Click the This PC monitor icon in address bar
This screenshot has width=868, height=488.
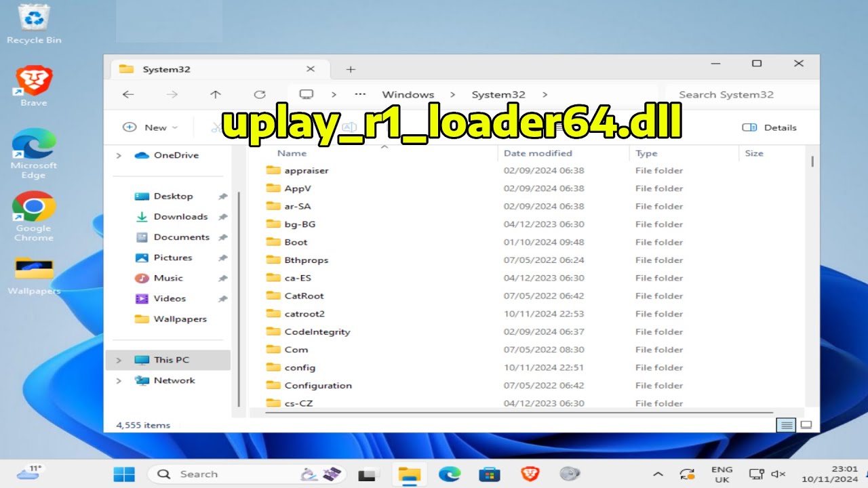(307, 94)
